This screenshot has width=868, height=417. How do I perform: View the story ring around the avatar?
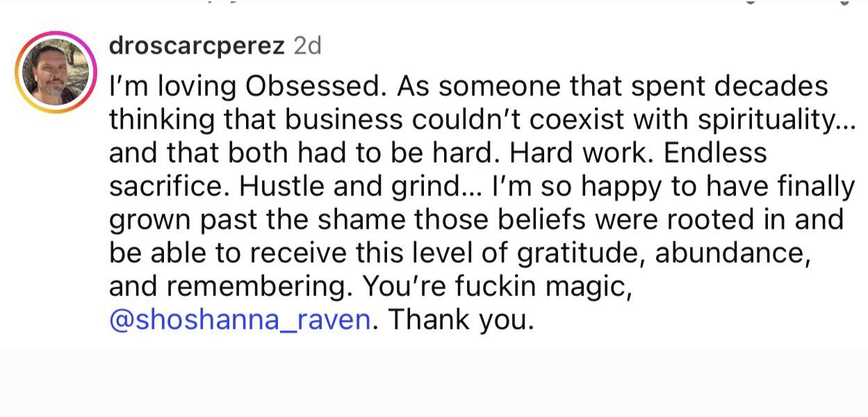(56, 73)
